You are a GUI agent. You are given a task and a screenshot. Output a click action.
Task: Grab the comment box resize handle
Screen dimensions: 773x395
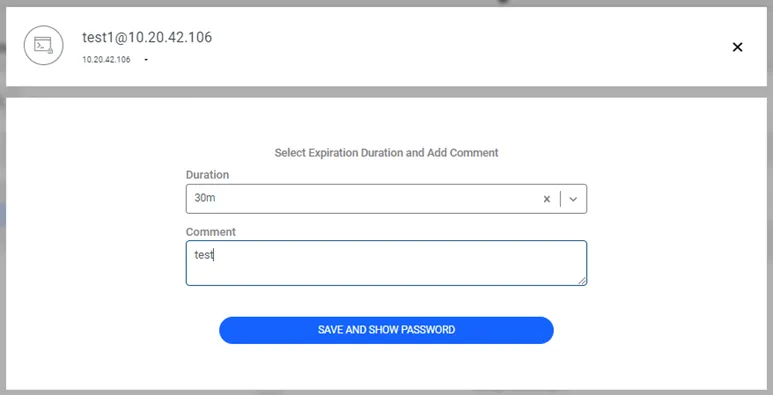click(582, 281)
